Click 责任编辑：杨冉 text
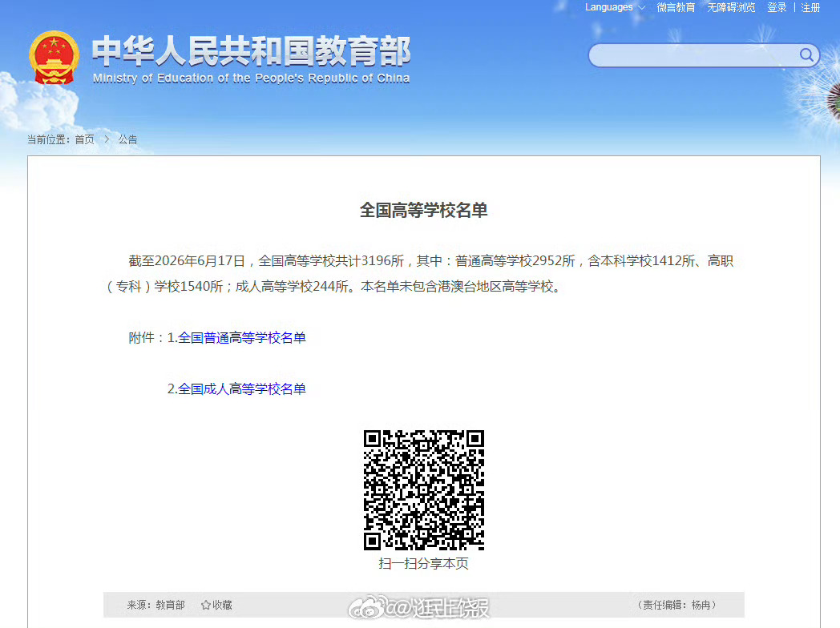Viewport: 840px width, 628px height. click(676, 605)
